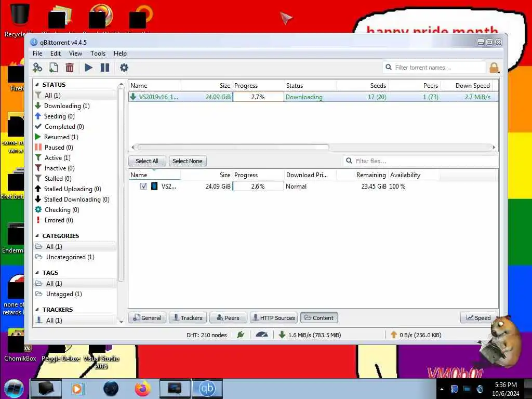532x399 pixels.
Task: Click the Select All button
Action: (x=147, y=161)
